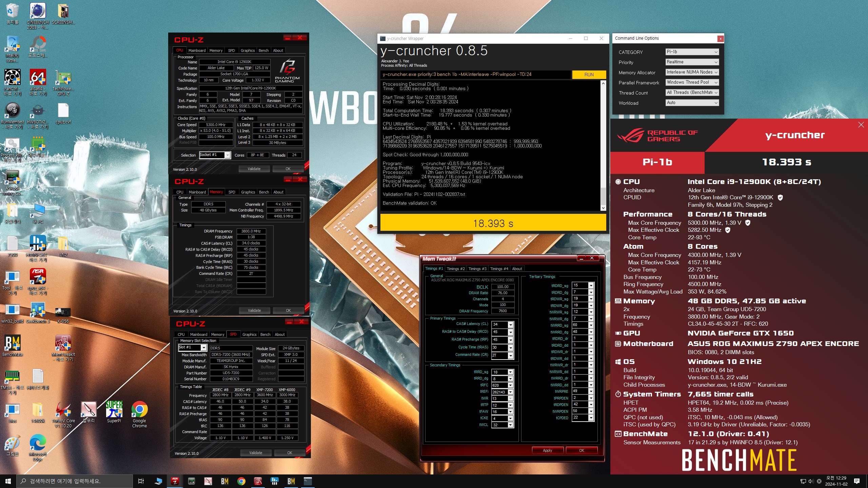Open Google Chrome desktop icon
The image size is (868, 488).
(x=139, y=414)
